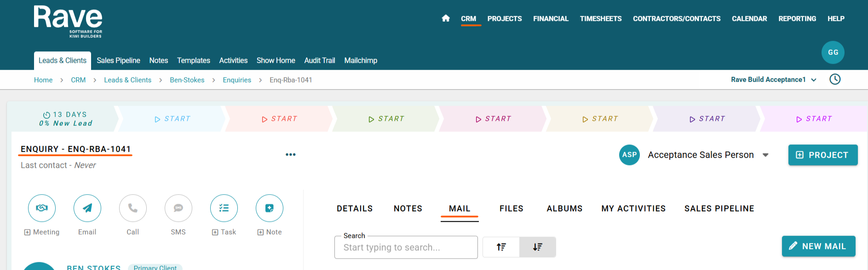
Task: Open the three-dot enquiry options menu
Action: click(291, 155)
